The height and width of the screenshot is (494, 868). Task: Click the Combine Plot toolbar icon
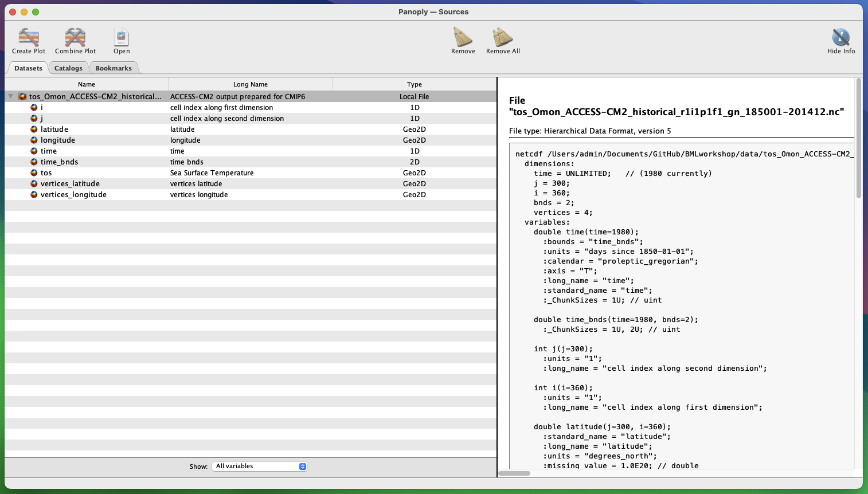[x=75, y=38]
